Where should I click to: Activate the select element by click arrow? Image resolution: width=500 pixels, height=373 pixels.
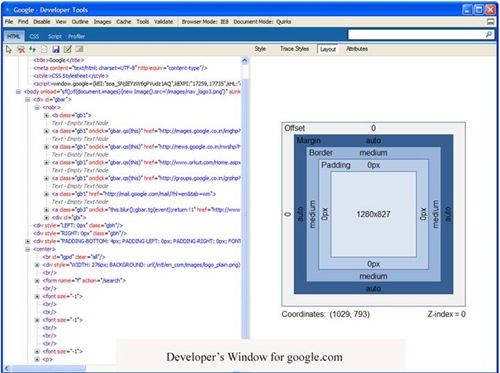tap(9, 49)
